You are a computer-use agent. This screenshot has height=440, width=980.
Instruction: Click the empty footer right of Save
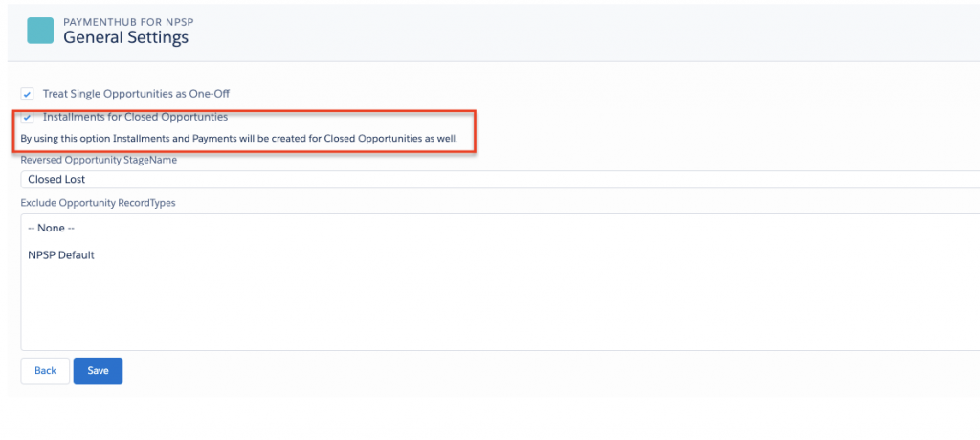(x=479, y=370)
